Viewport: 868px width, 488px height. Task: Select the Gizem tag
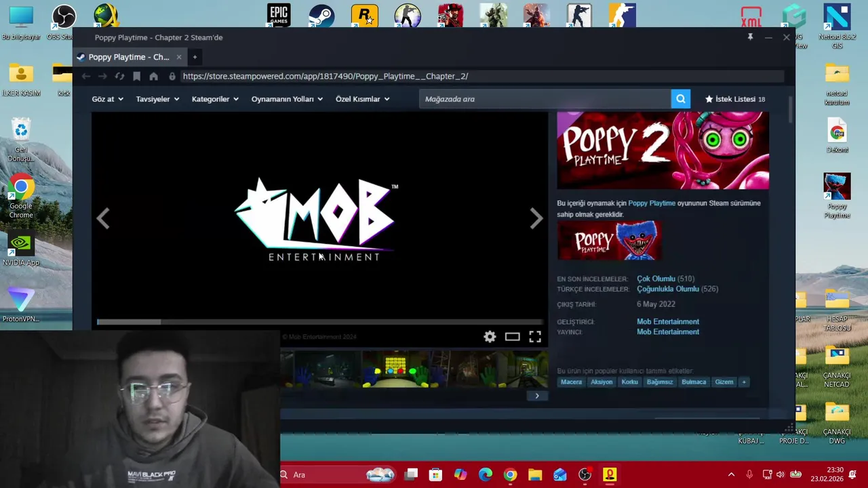pyautogui.click(x=724, y=382)
